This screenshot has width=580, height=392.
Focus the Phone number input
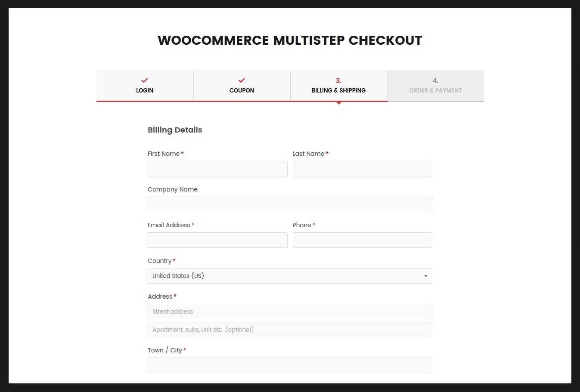click(362, 240)
